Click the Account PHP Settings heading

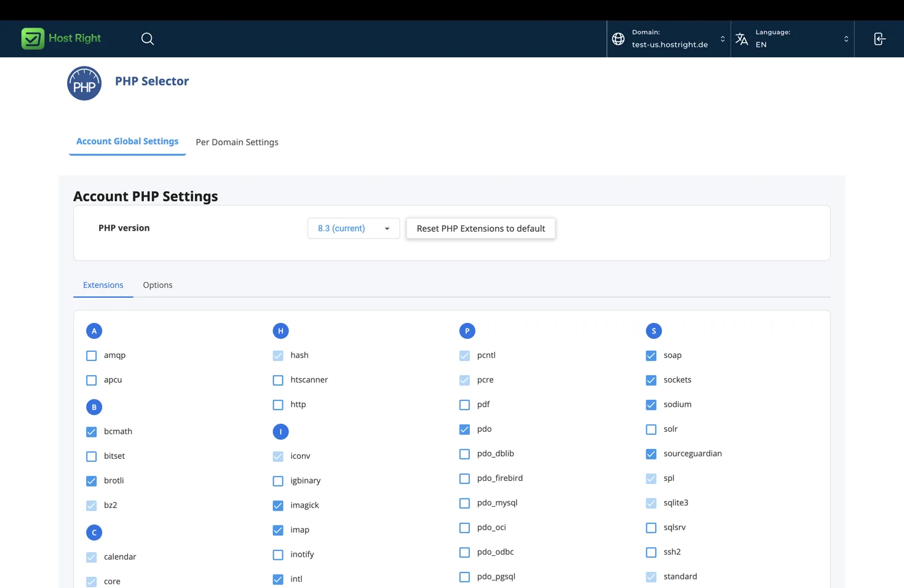[146, 196]
